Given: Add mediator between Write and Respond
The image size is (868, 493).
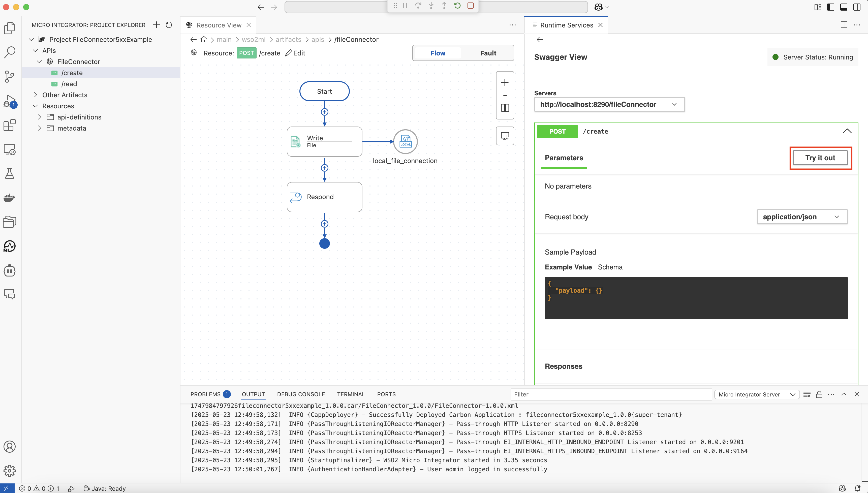Looking at the screenshot, I should click(324, 168).
